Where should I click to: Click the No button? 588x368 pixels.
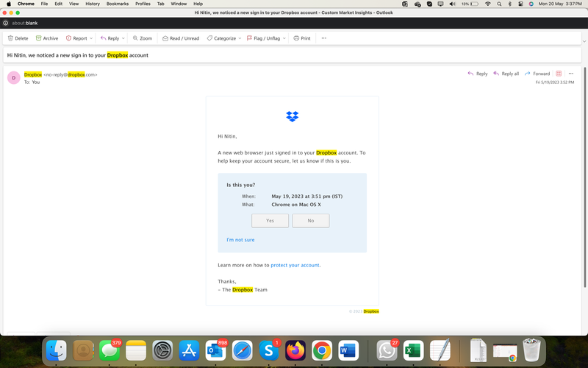[311, 220]
